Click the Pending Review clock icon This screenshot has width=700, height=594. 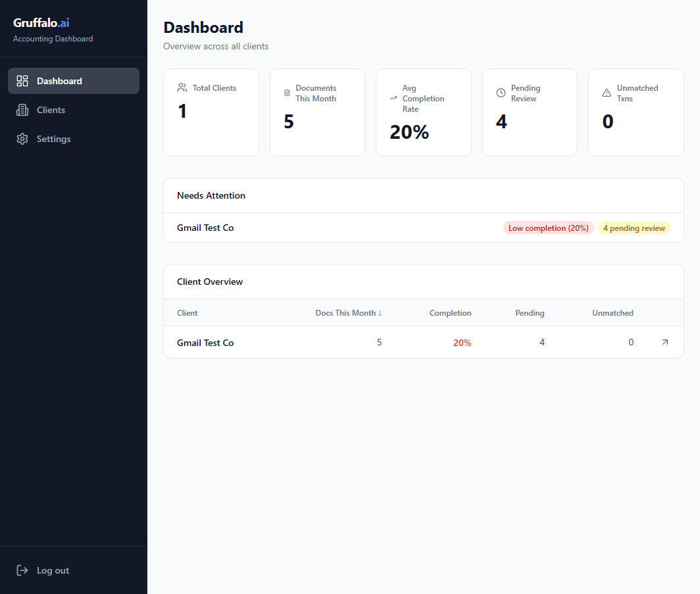501,93
